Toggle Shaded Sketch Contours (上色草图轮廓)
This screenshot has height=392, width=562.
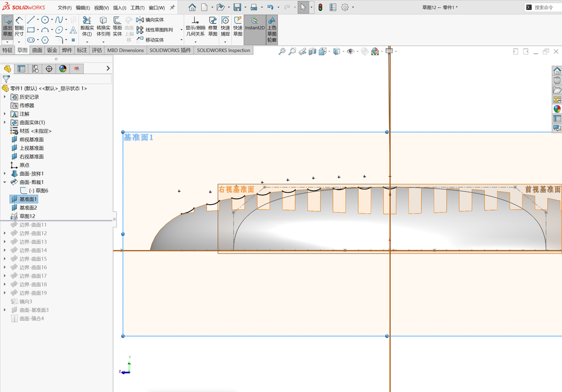pyautogui.click(x=272, y=30)
